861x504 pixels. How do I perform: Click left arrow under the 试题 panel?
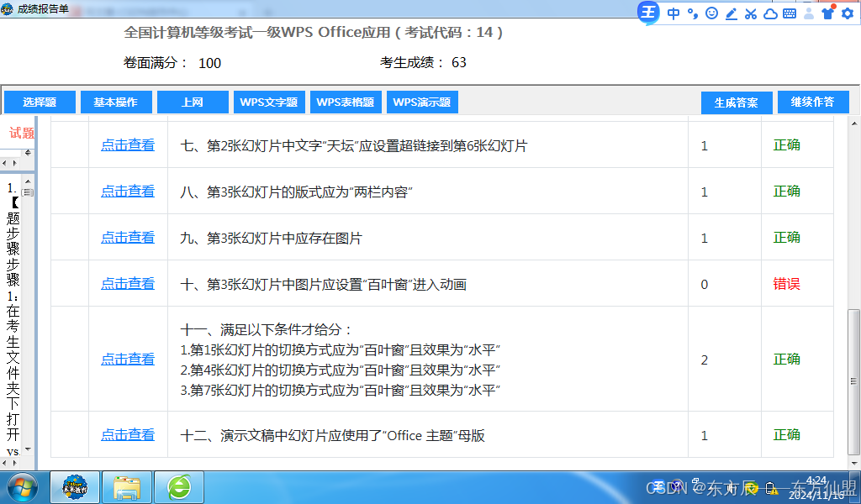click(x=4, y=164)
